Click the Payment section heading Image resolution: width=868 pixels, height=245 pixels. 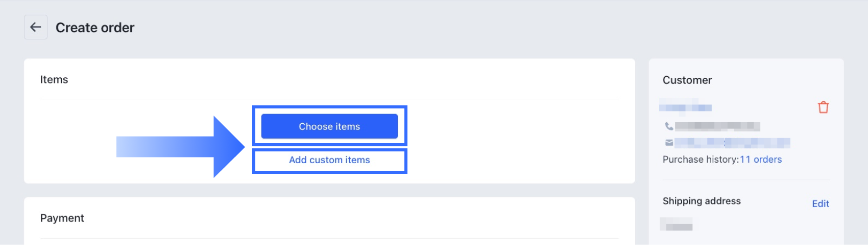62,218
